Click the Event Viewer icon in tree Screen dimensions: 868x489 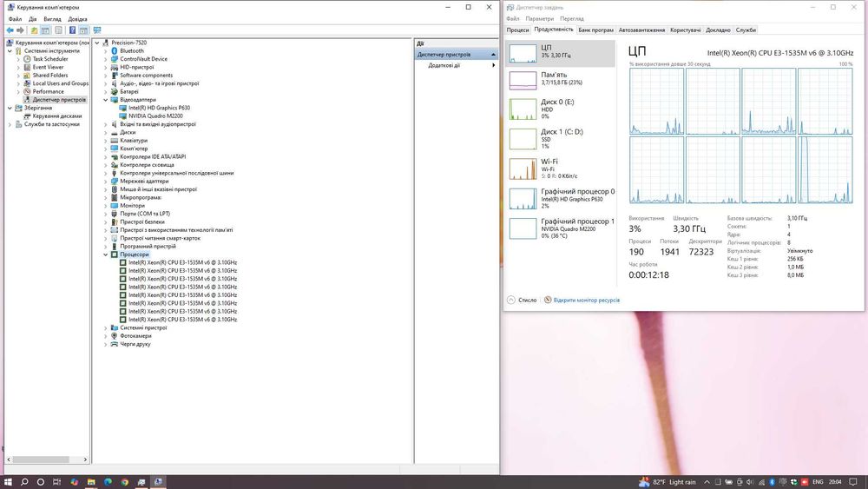click(27, 67)
